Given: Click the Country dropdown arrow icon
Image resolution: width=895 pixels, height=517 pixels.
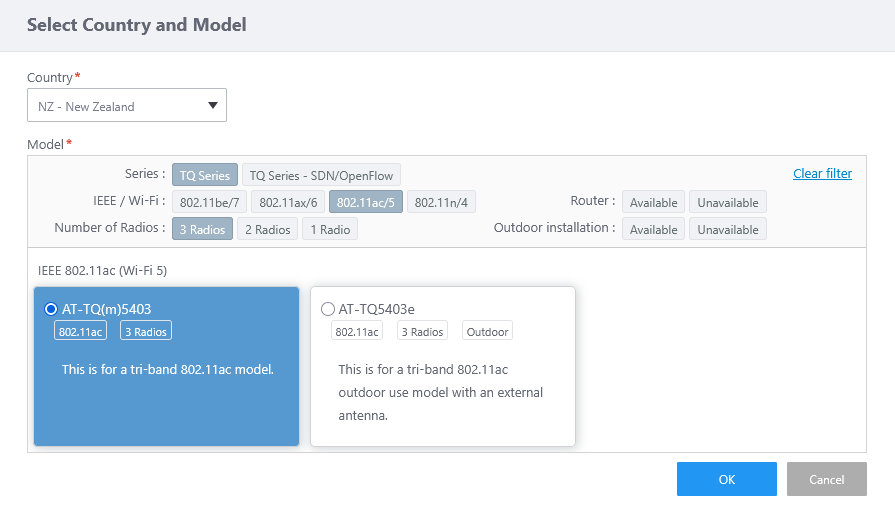Looking at the screenshot, I should coord(213,105).
